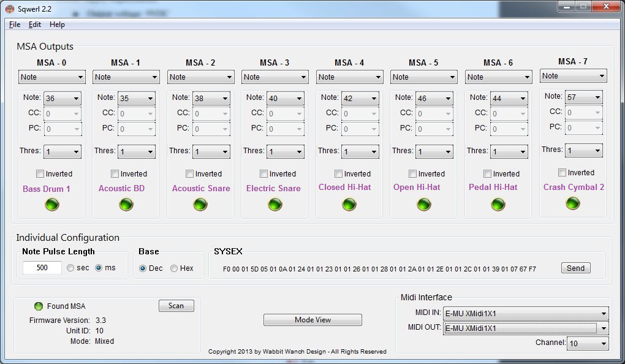Select the sec pulse length unit

click(71, 268)
